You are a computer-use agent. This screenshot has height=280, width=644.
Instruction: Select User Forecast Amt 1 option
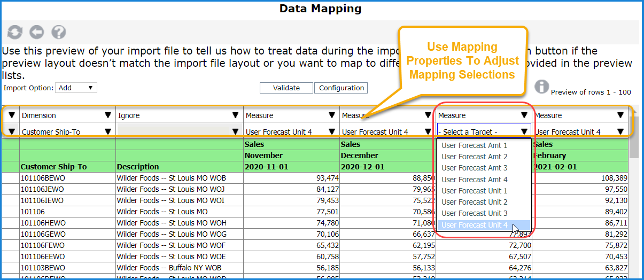click(x=475, y=145)
